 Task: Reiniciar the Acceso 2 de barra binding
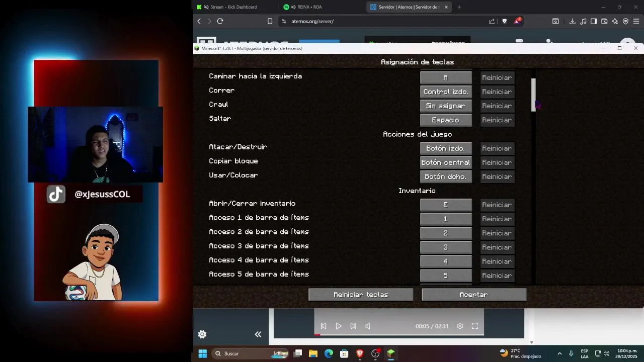[x=497, y=233]
